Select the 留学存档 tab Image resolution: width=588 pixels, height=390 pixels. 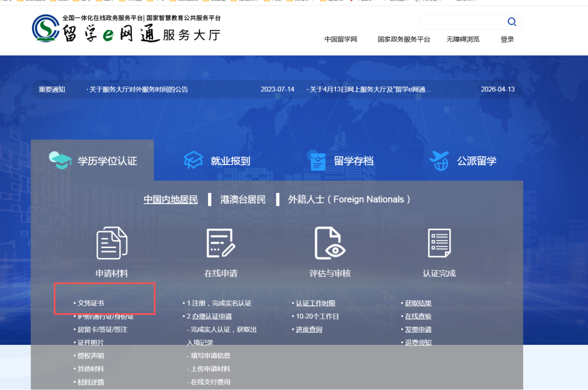tap(341, 161)
